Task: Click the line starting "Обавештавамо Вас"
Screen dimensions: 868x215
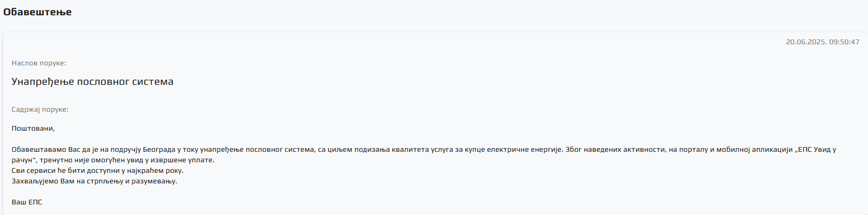Action: click(423, 150)
